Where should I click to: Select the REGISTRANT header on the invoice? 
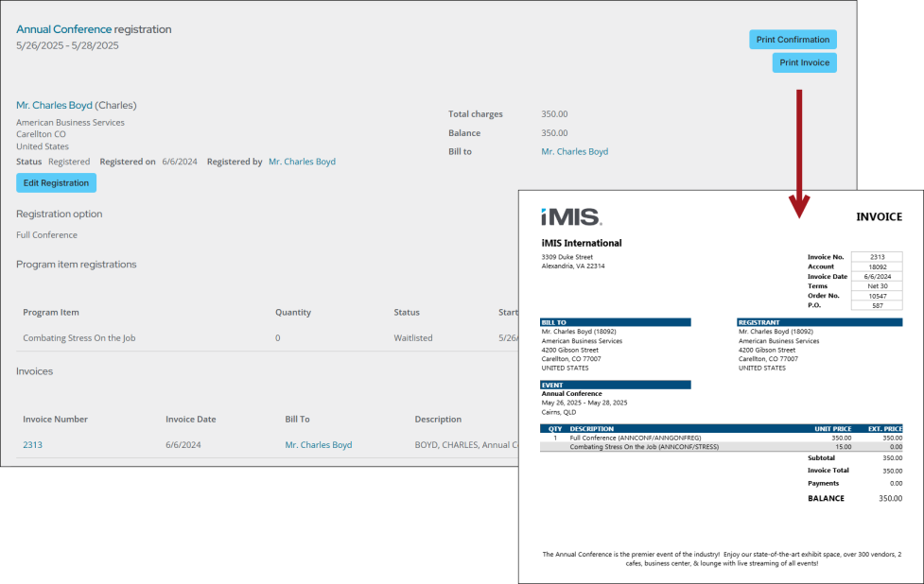(819, 322)
